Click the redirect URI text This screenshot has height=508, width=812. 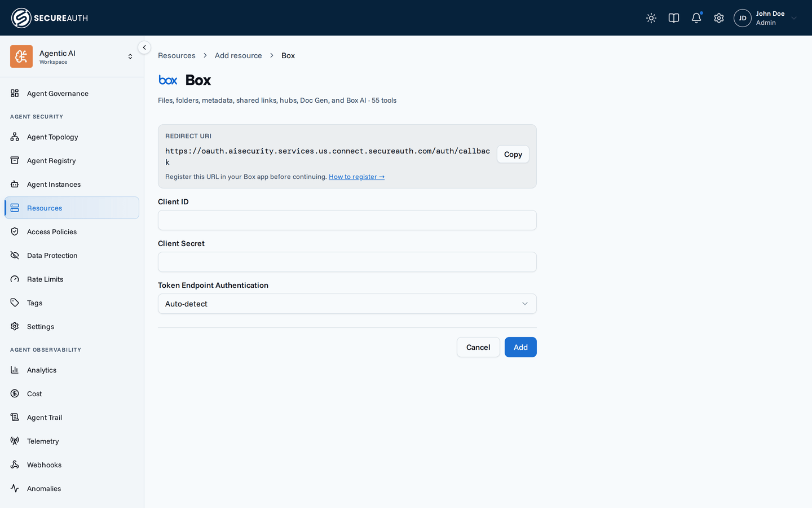[x=328, y=156]
